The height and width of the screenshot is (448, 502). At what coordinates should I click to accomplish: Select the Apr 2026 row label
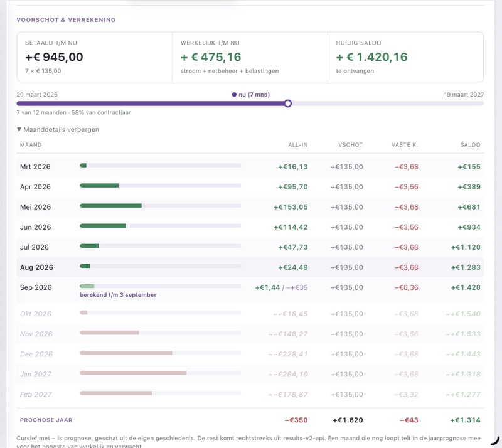[35, 187]
